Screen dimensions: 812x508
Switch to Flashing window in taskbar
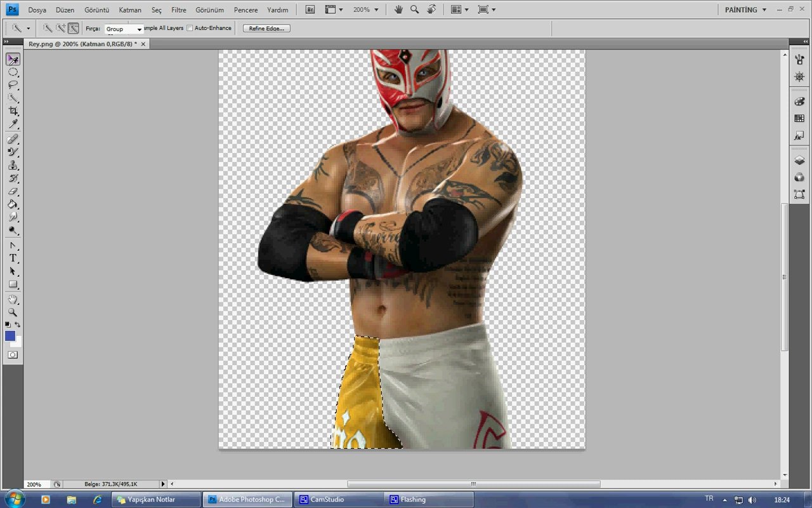coord(430,500)
